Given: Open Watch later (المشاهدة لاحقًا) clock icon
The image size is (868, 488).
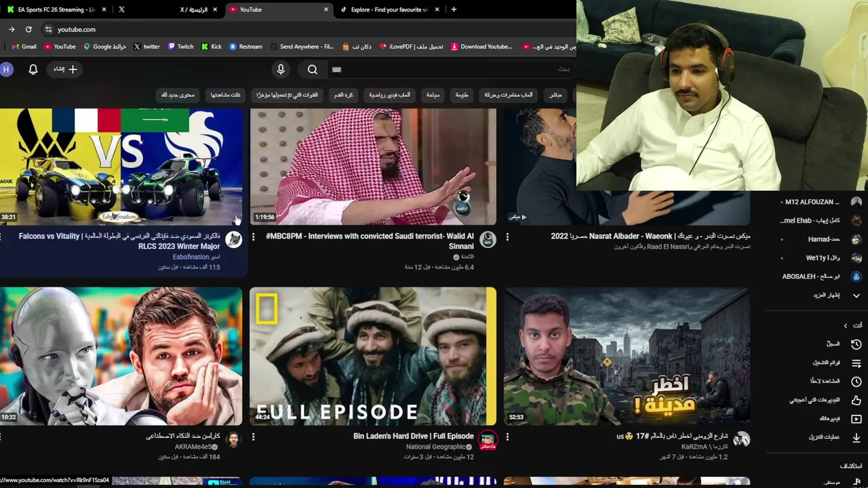Looking at the screenshot, I should [x=856, y=382].
